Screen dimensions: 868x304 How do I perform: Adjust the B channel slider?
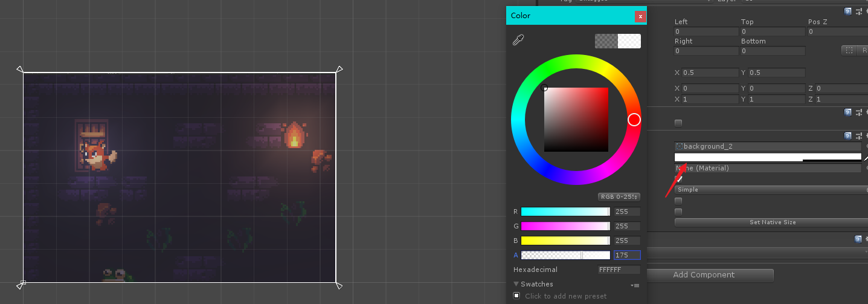(565, 241)
